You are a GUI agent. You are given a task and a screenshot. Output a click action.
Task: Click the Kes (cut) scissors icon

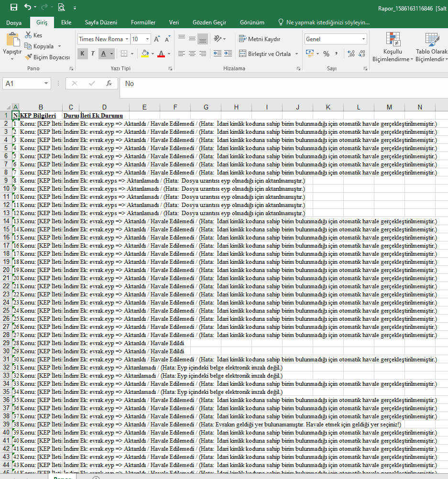pyautogui.click(x=29, y=35)
